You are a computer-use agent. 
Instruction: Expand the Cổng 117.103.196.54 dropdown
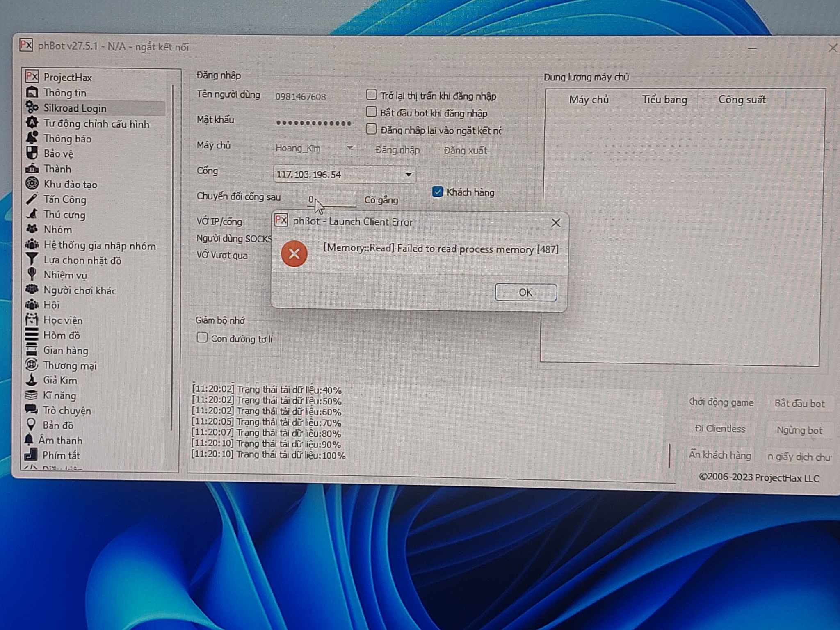pyautogui.click(x=344, y=174)
